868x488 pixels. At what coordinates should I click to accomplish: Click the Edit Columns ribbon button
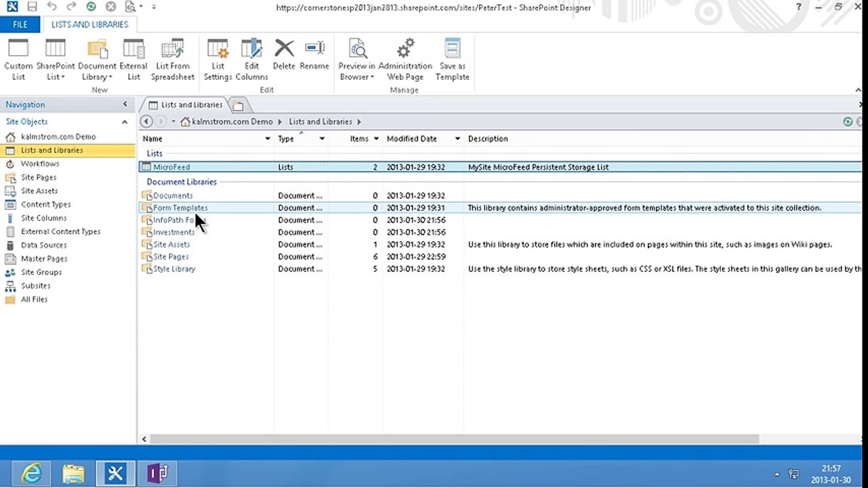click(x=252, y=60)
